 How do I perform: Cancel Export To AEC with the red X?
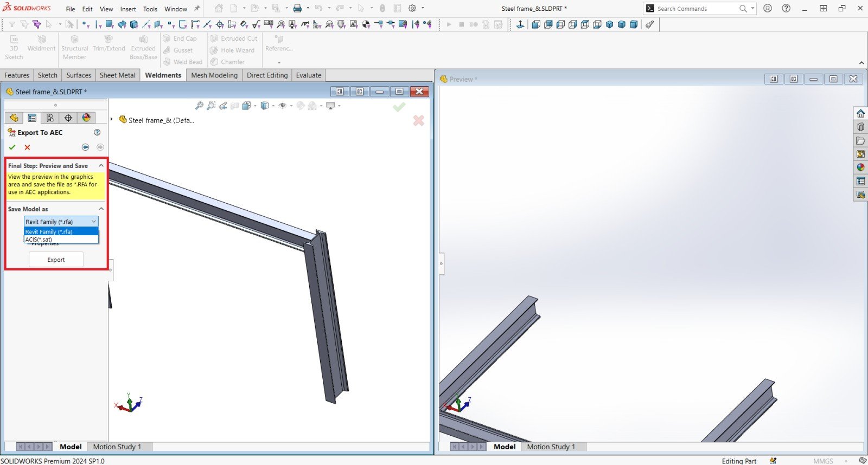point(27,147)
